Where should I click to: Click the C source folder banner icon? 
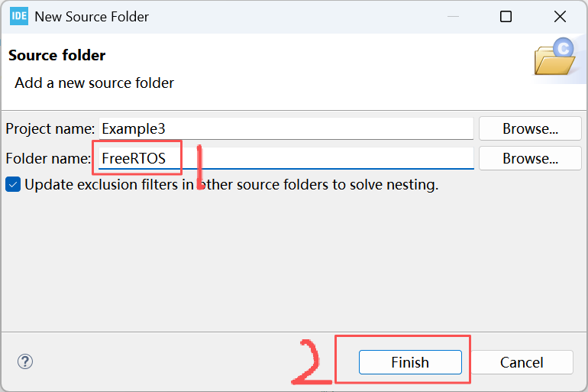point(555,57)
